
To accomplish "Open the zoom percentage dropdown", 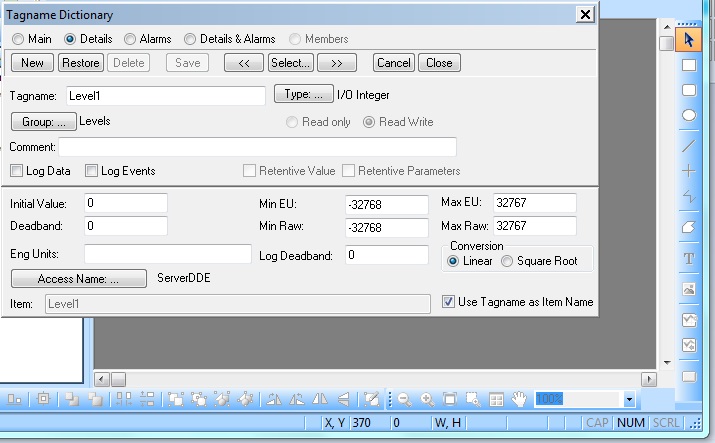I will coord(628,399).
